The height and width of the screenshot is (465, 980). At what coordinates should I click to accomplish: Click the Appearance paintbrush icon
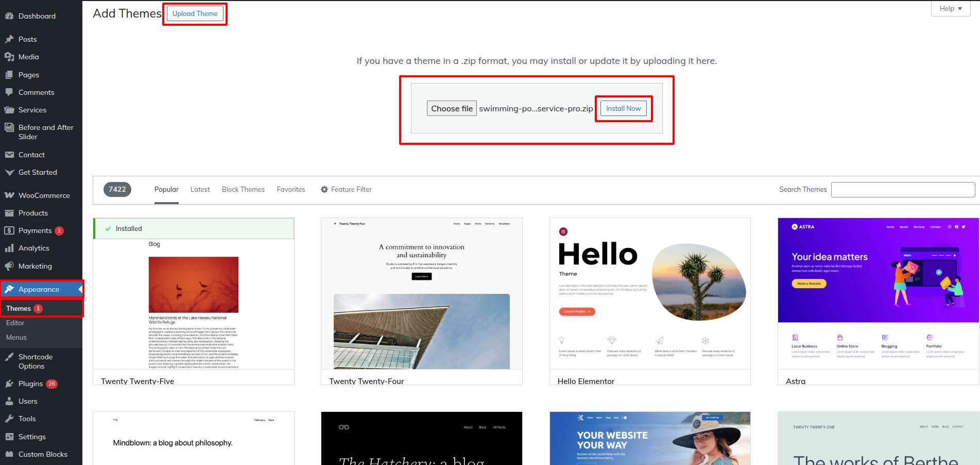[x=9, y=289]
